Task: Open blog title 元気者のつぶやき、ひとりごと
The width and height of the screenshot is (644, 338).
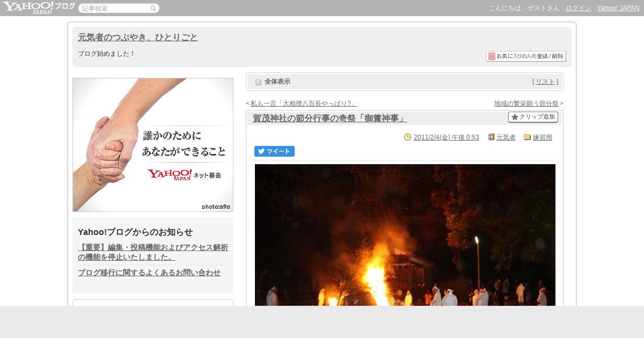Action: (138, 37)
